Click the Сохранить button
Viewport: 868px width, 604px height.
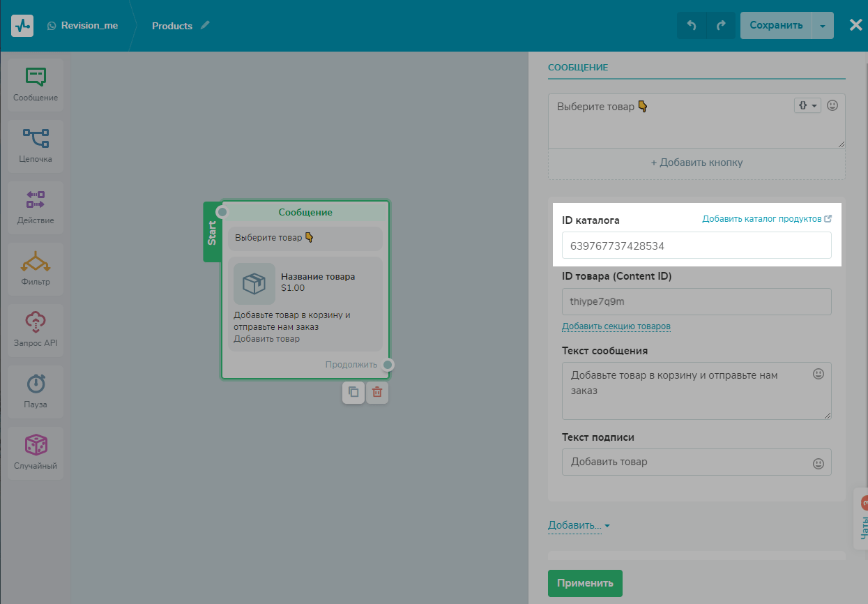tap(776, 26)
